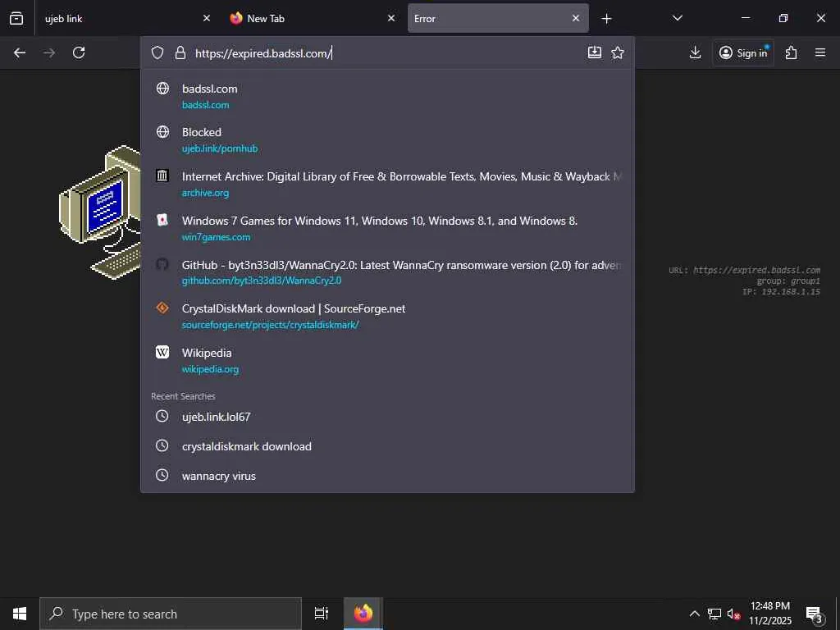
Task: Click the sourceforge.net/projects/crystaldiskmark/ URL text
Action: point(270,325)
